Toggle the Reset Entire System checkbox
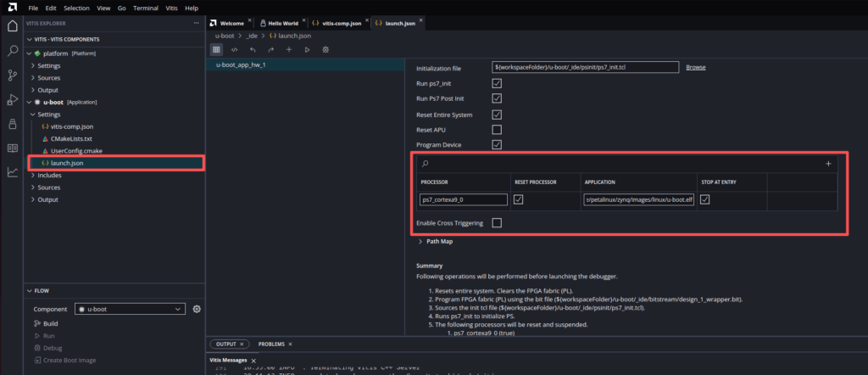 point(497,115)
